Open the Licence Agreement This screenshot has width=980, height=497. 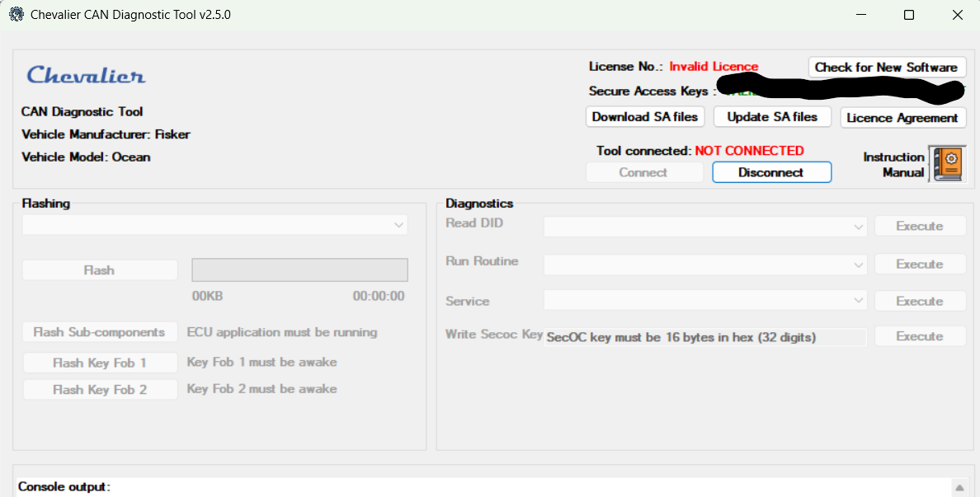tap(902, 118)
